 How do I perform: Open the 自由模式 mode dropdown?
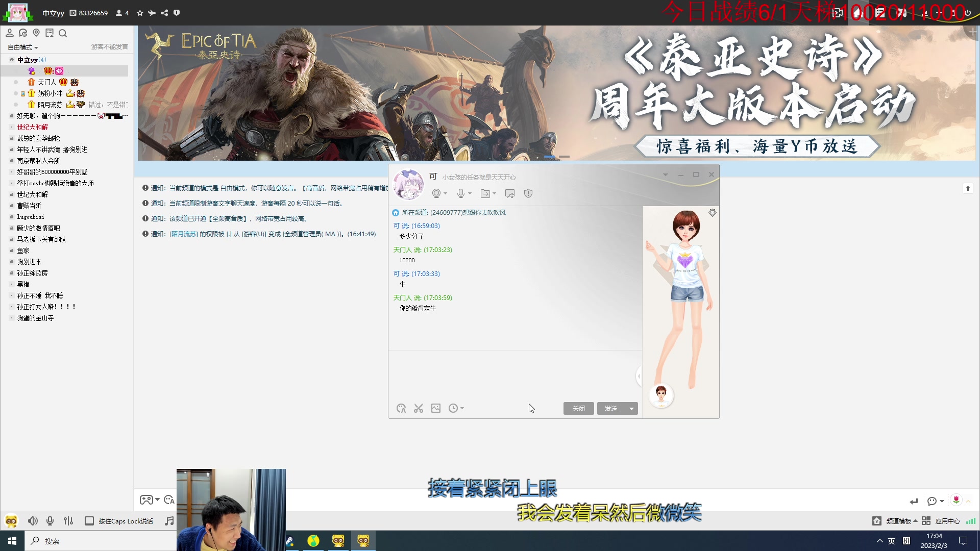23,47
